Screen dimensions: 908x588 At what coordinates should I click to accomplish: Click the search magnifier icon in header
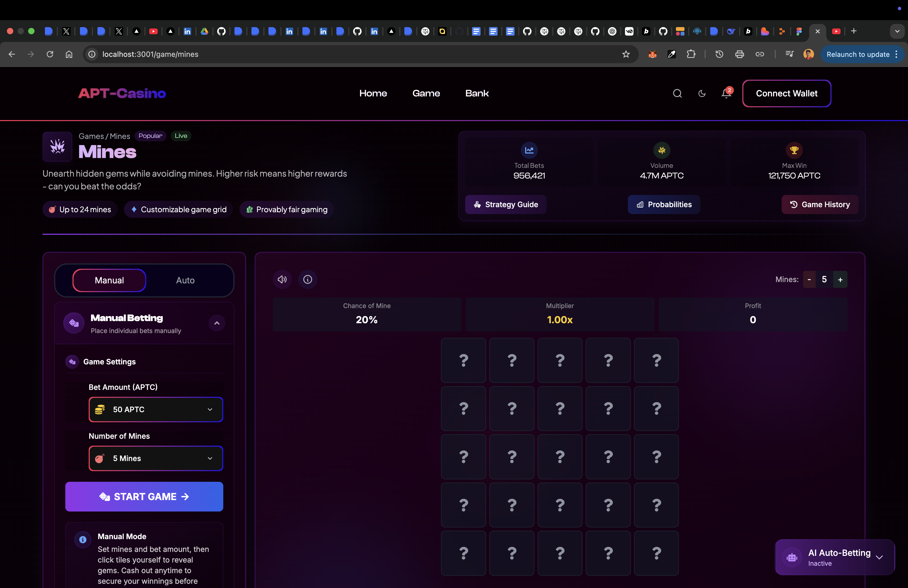(677, 93)
